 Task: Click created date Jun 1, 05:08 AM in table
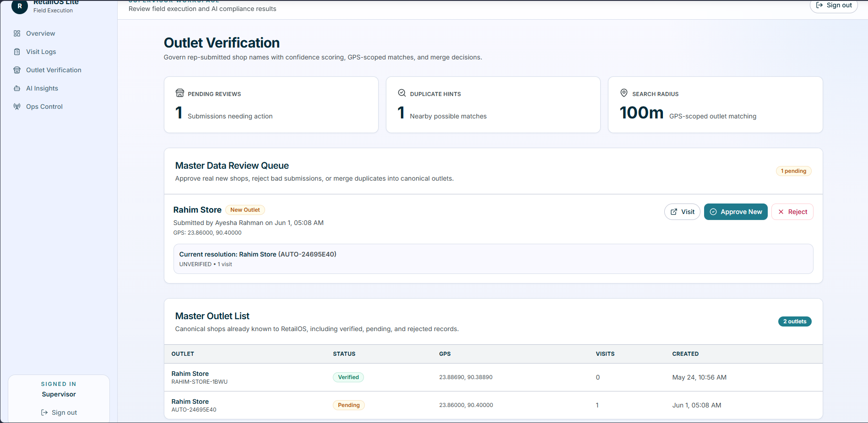coord(697,405)
